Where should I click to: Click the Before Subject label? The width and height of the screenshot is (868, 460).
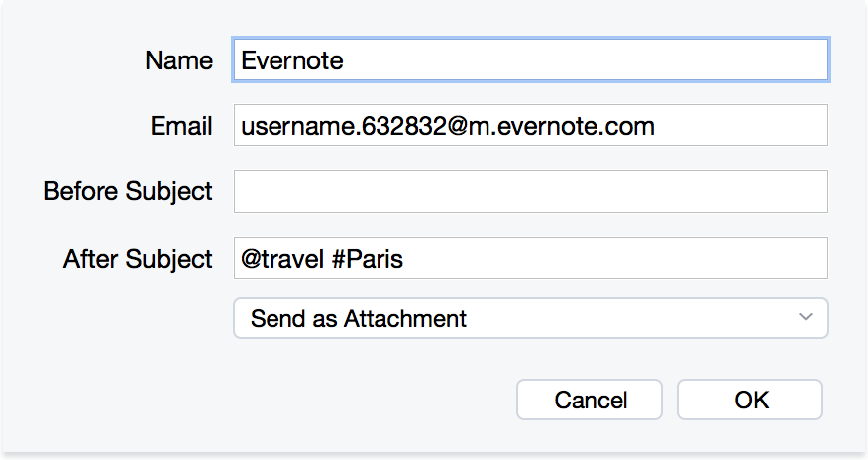pyautogui.click(x=128, y=191)
